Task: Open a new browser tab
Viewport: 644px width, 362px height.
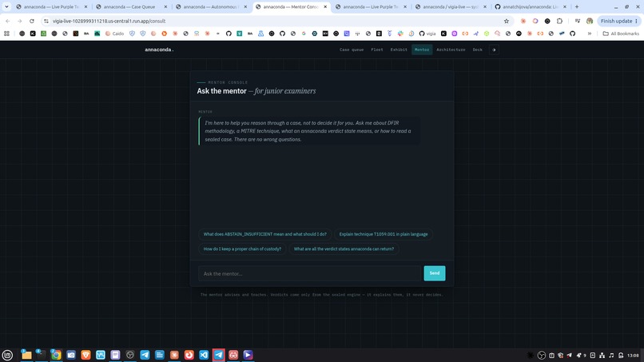Action: tap(577, 7)
